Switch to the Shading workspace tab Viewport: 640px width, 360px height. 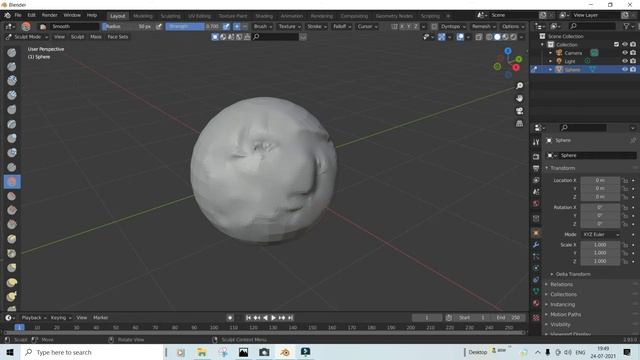264,16
